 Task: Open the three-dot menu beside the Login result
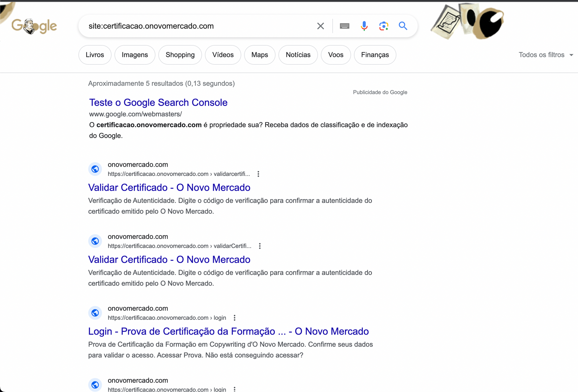click(x=234, y=318)
